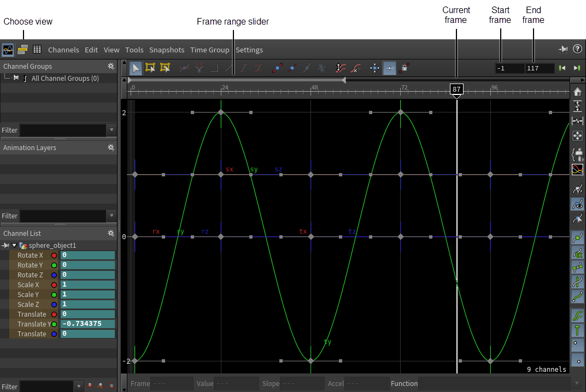Collapse the sphere_object1 tree node

14,246
